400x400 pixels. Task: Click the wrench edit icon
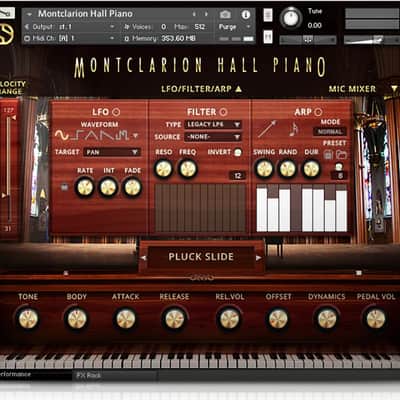7,13
